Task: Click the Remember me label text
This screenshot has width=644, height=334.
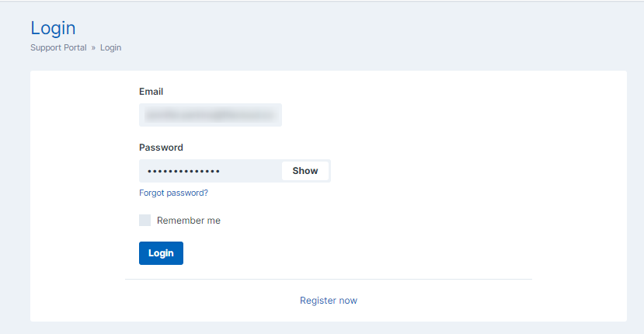Action: pos(189,221)
